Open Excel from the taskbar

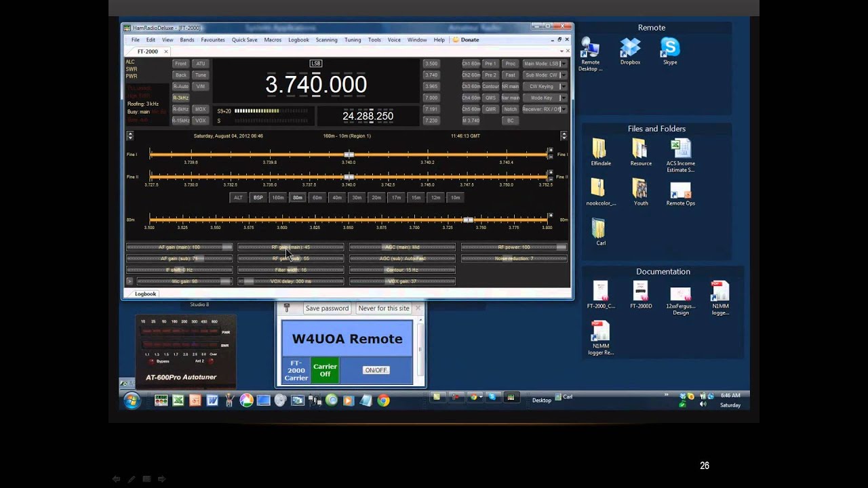tap(178, 401)
